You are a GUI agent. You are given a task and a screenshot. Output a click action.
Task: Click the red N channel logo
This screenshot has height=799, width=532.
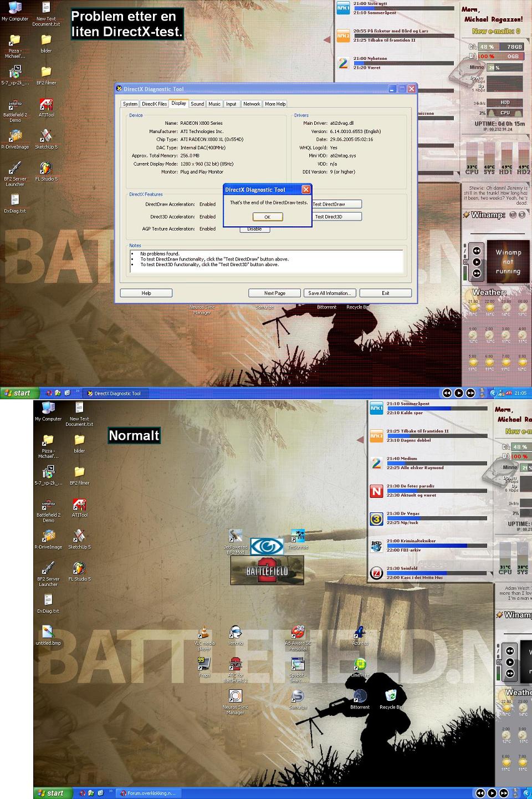click(x=376, y=491)
